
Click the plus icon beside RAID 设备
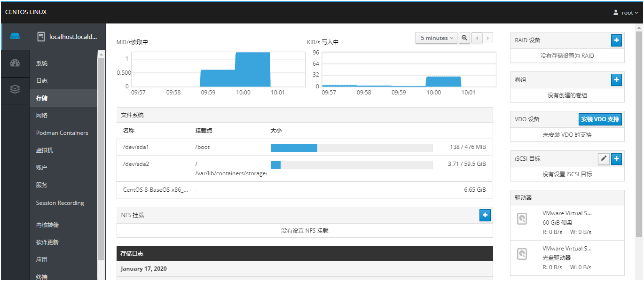[x=616, y=40]
